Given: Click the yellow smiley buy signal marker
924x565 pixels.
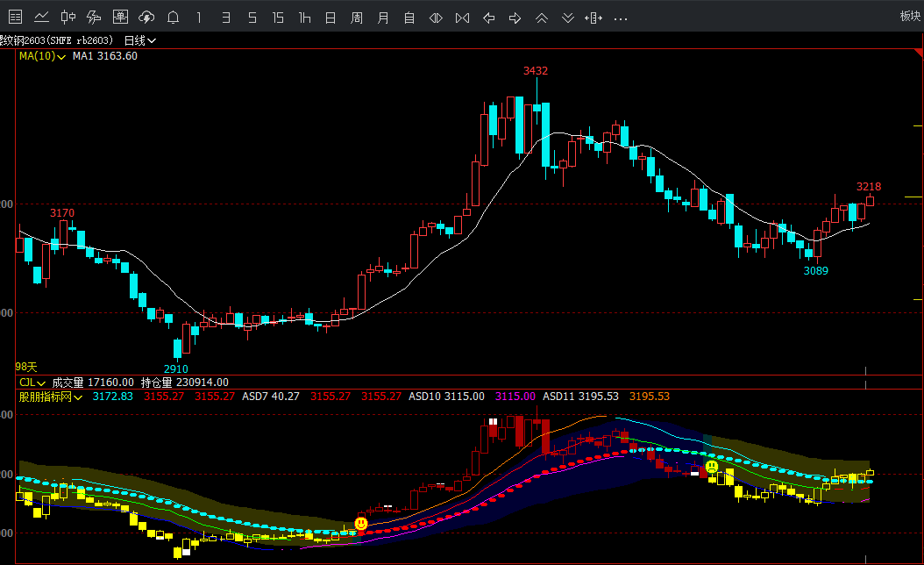Looking at the screenshot, I should coord(361,523).
